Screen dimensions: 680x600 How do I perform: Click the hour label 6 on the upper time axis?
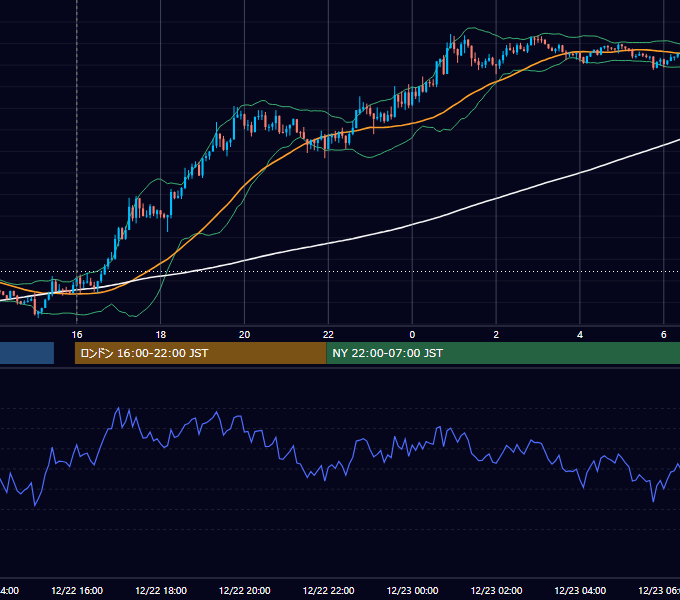664,335
